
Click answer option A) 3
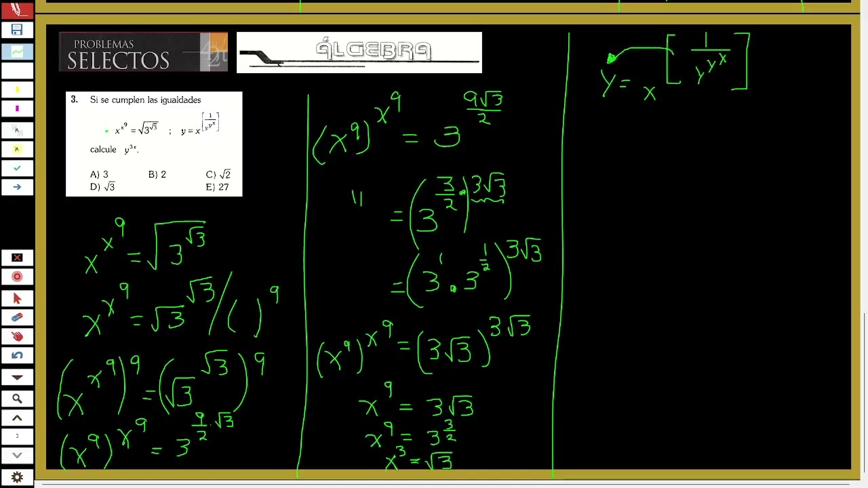pos(99,174)
